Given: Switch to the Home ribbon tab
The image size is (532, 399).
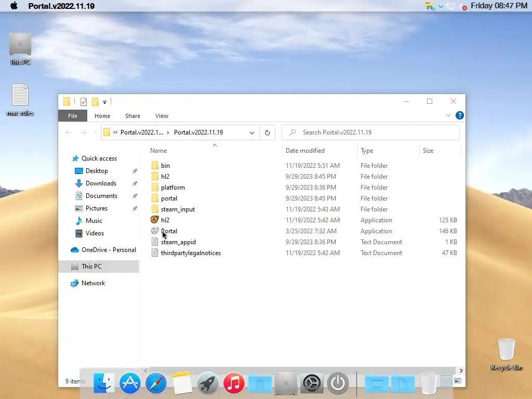Looking at the screenshot, I should (x=102, y=116).
